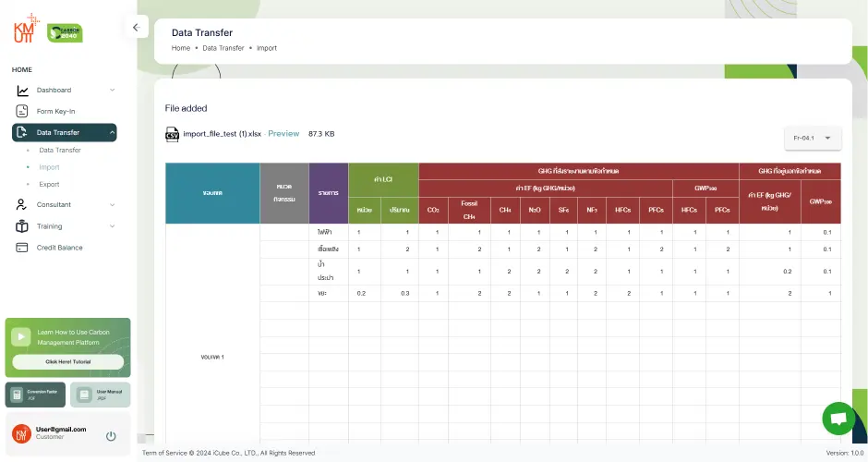The image size is (868, 462).
Task: Expand the Consultant chevron
Action: pyautogui.click(x=112, y=204)
